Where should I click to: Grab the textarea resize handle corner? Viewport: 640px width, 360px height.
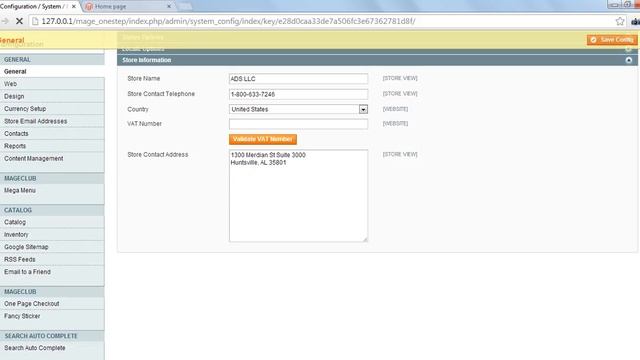click(x=365, y=240)
